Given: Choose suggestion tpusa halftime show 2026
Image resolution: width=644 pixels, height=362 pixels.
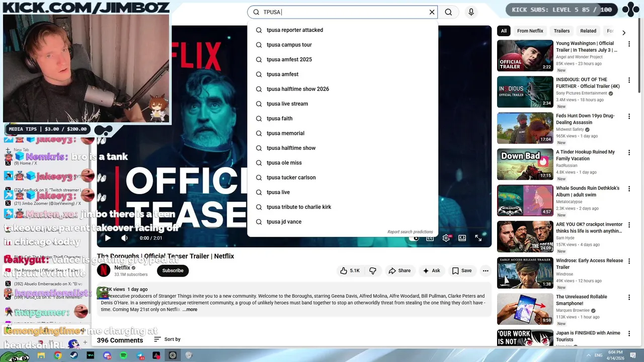Looking at the screenshot, I should [x=343, y=89].
